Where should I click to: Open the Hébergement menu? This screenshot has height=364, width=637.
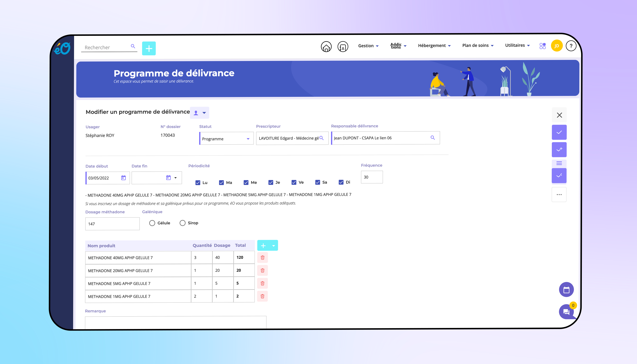coord(434,45)
